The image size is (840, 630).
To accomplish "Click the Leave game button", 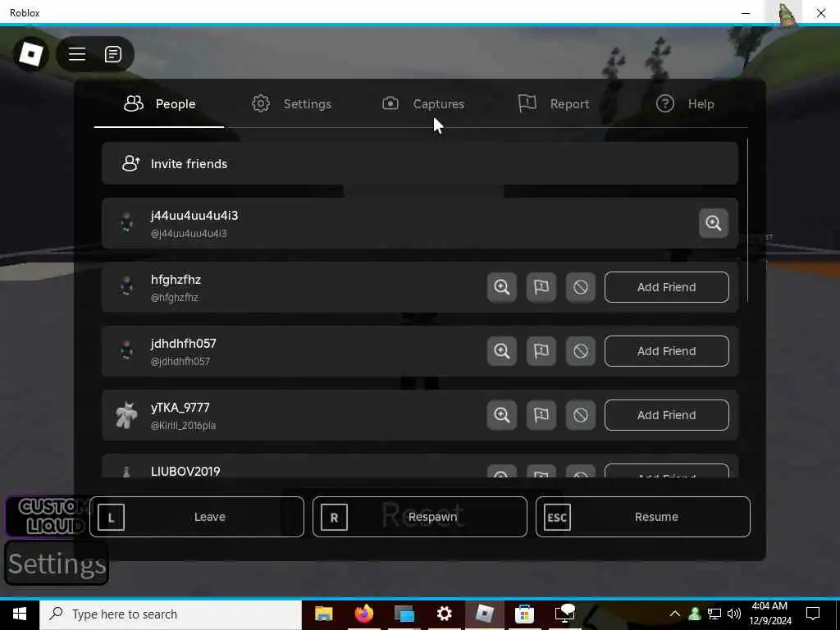I will click(x=197, y=517).
